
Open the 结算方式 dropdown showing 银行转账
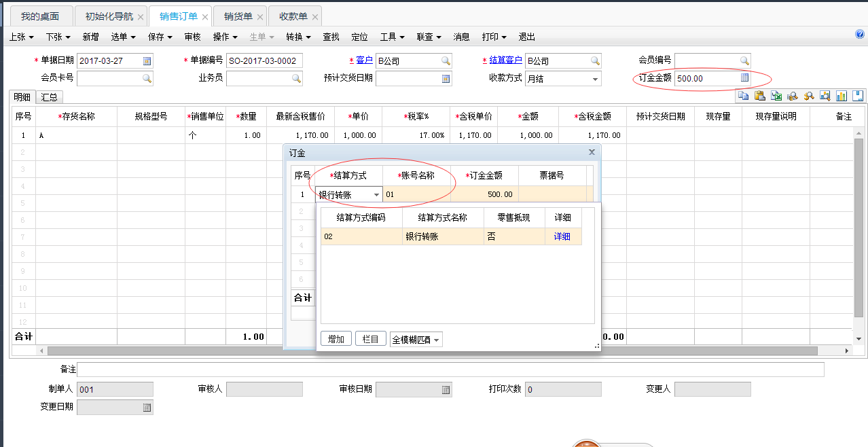pos(376,195)
